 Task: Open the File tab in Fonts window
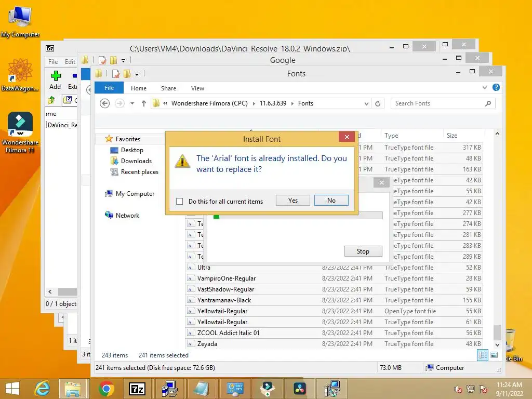[x=109, y=88]
